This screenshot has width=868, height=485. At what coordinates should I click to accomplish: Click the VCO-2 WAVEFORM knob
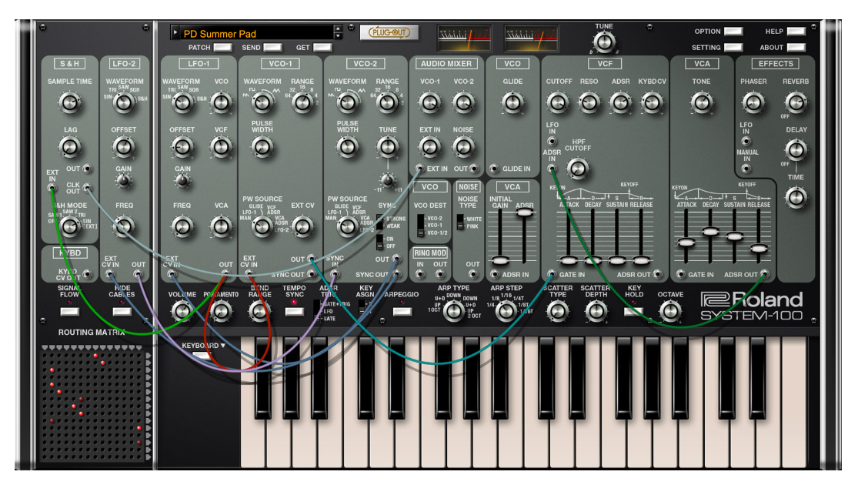347,102
